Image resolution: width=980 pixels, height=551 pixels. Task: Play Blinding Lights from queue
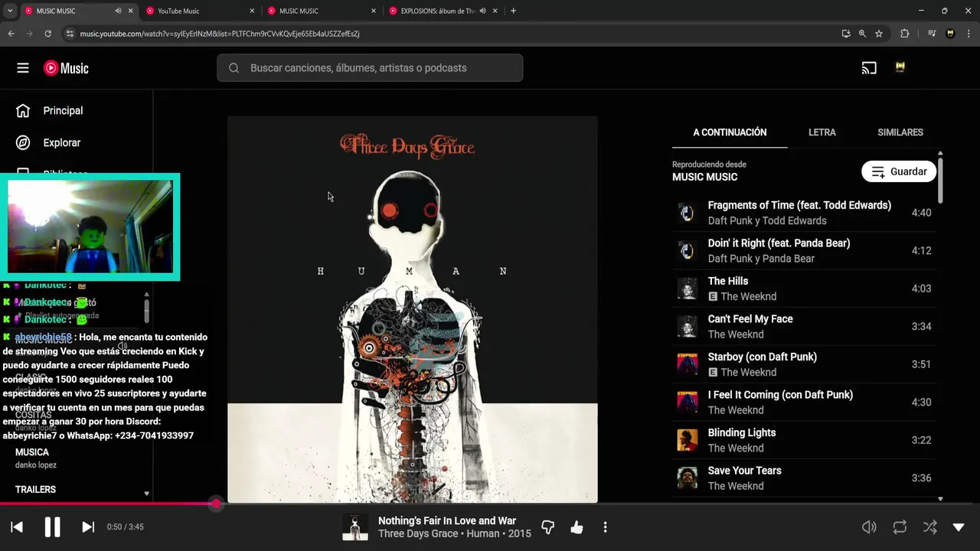[x=804, y=440]
